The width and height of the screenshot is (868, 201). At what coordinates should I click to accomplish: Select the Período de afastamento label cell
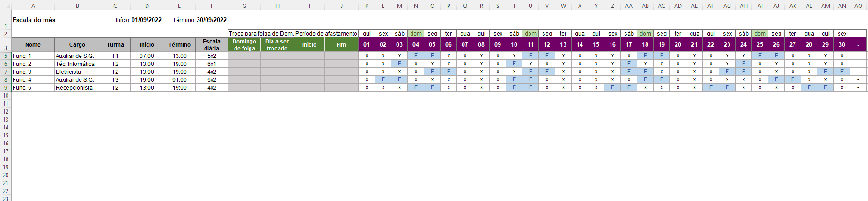tap(326, 34)
